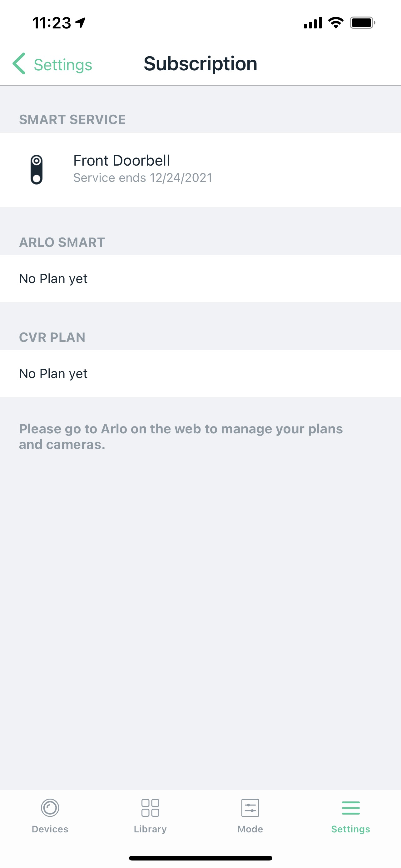401x868 pixels.
Task: Tap the Wi-Fi status icon
Action: [336, 22]
